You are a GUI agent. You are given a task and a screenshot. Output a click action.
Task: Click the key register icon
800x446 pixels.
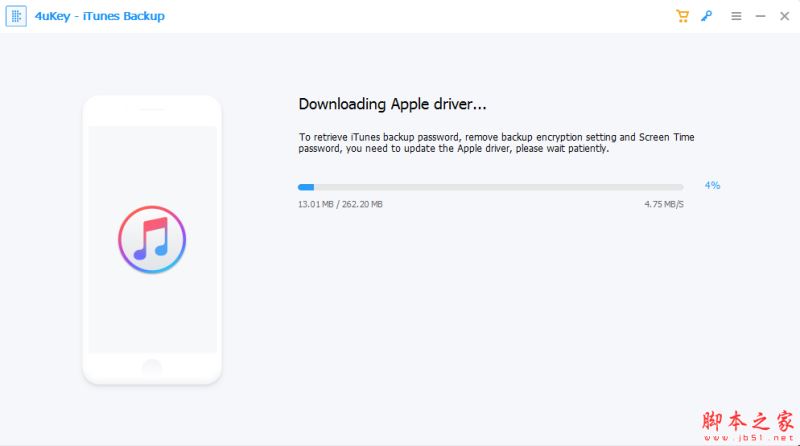coord(706,16)
